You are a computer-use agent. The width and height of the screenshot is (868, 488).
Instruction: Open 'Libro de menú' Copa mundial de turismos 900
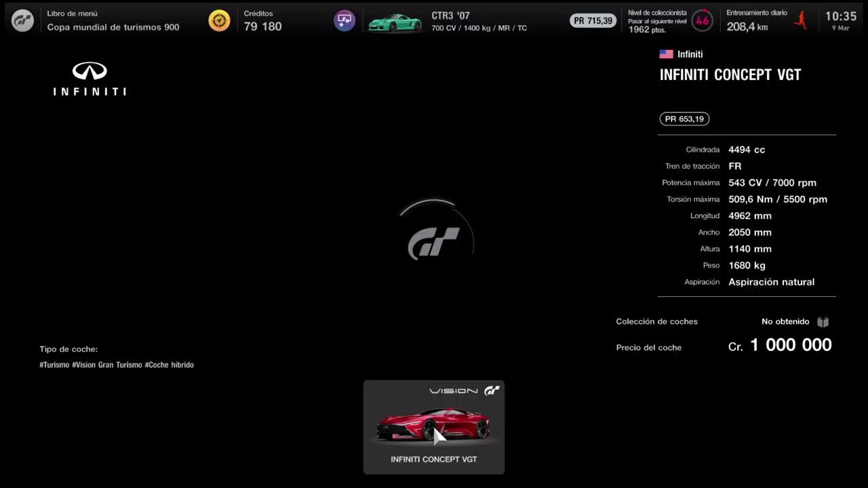click(x=113, y=21)
